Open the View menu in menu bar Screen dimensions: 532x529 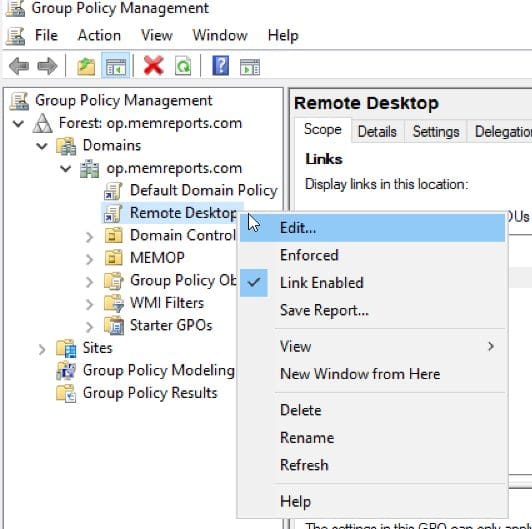[x=157, y=35]
